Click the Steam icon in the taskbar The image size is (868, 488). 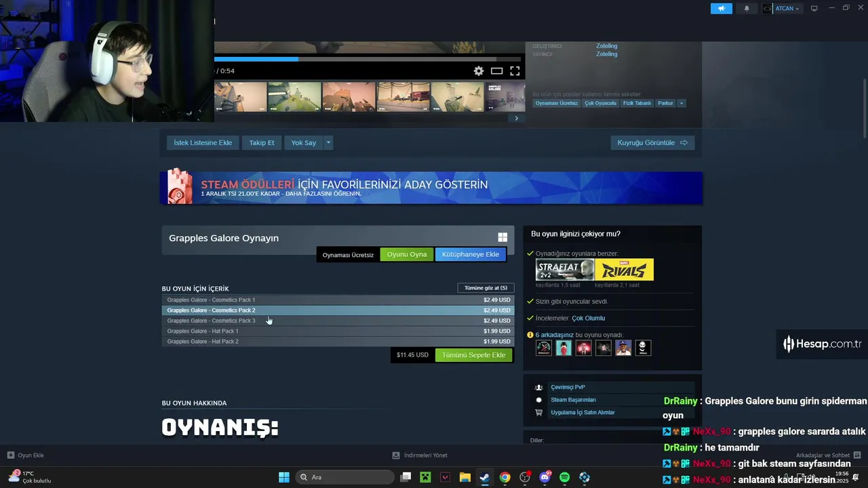485,477
